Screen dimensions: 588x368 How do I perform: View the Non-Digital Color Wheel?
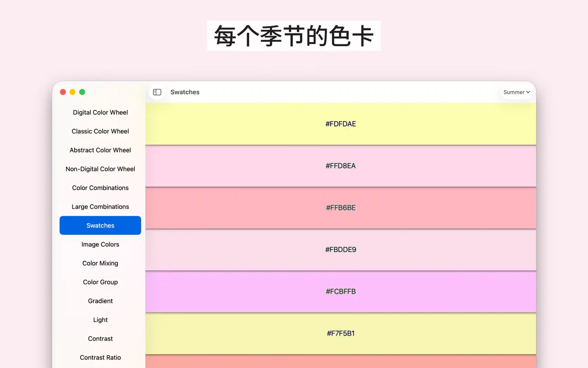tap(100, 169)
